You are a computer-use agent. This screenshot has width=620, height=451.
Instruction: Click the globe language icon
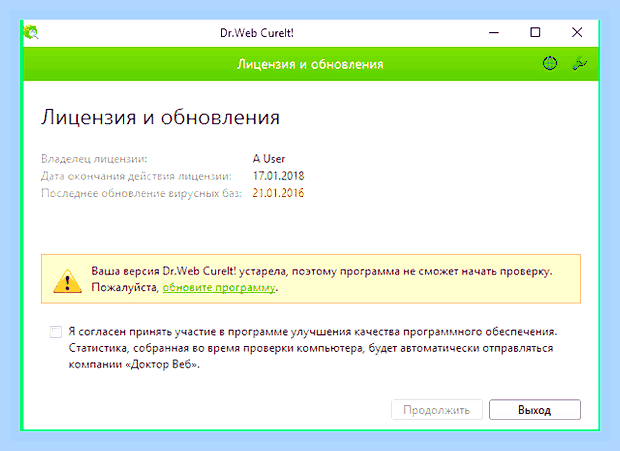[x=550, y=63]
